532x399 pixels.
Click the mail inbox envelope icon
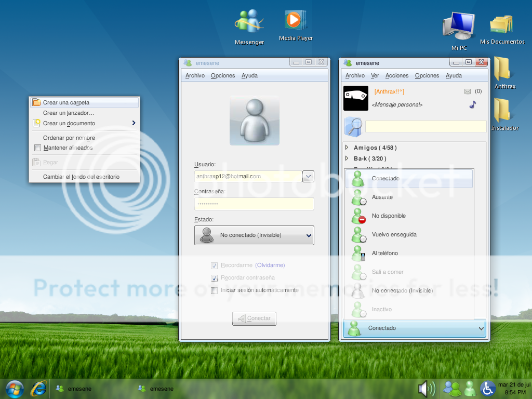467,91
